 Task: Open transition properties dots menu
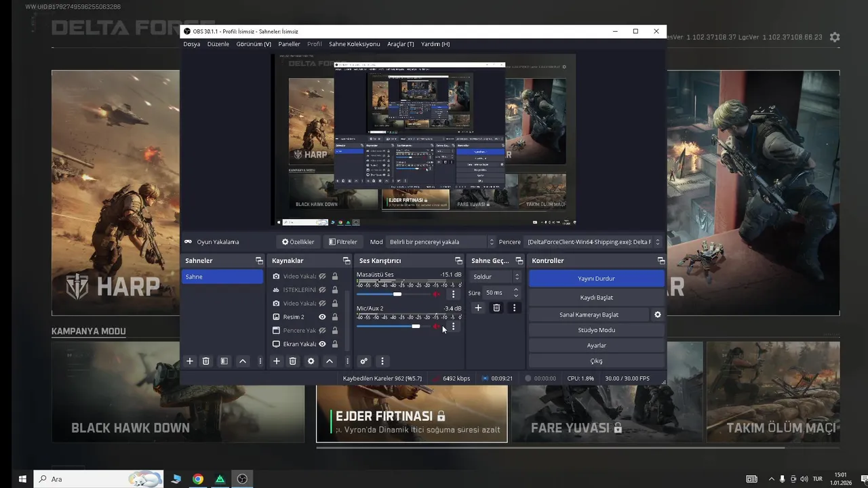(514, 308)
